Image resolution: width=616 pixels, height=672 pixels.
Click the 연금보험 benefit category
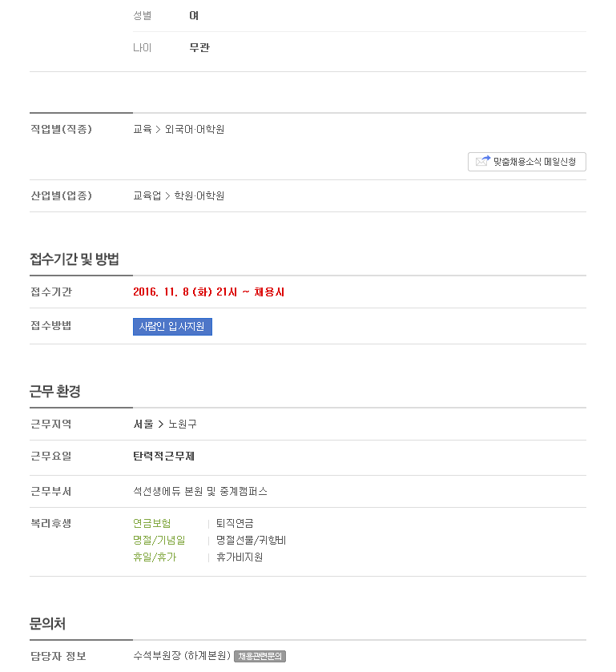151,523
